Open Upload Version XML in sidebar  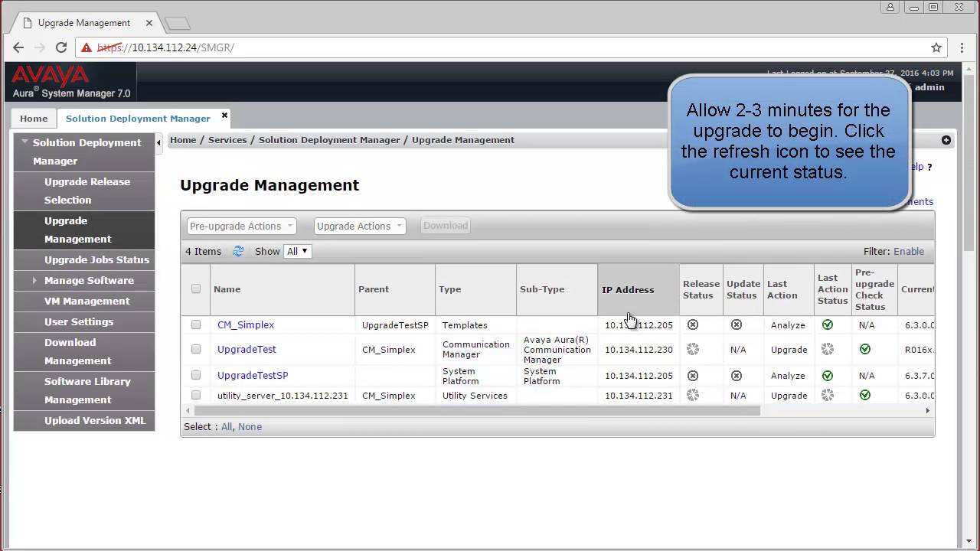click(84, 420)
